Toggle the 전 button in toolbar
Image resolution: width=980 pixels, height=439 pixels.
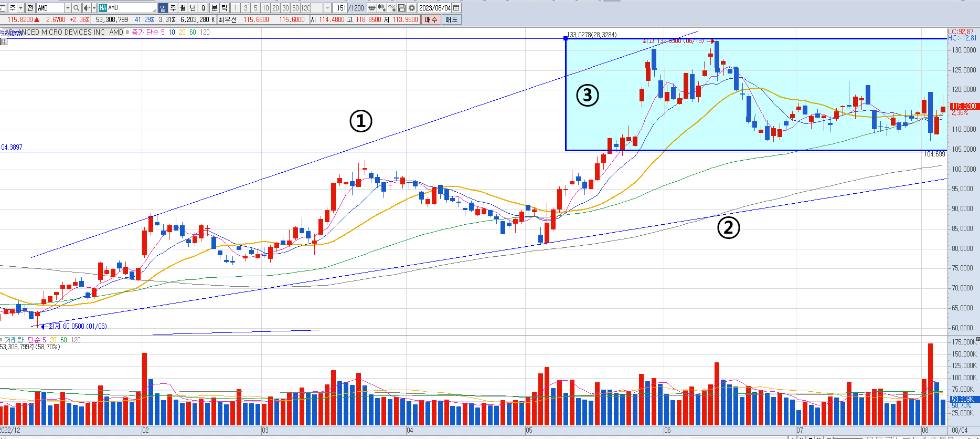[30, 8]
